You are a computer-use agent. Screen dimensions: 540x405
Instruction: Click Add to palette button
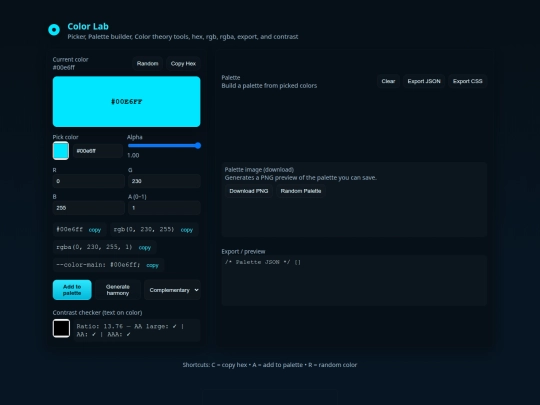click(x=72, y=290)
